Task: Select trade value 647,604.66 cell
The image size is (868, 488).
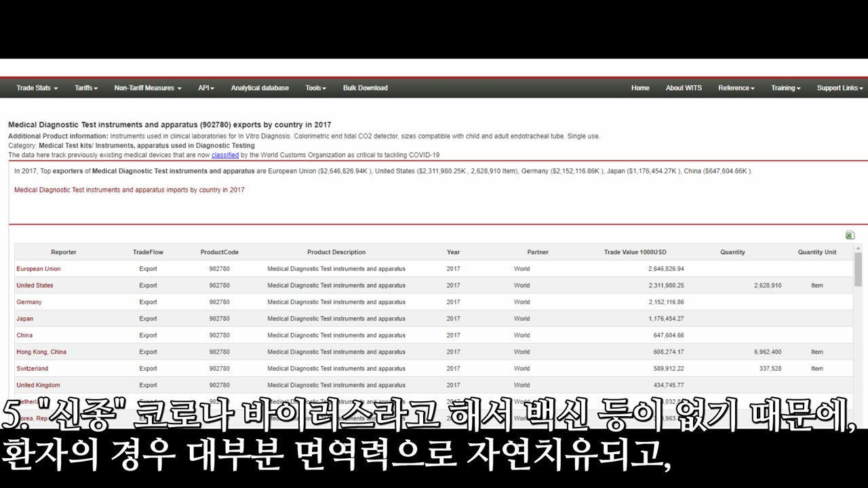Action: coord(669,335)
